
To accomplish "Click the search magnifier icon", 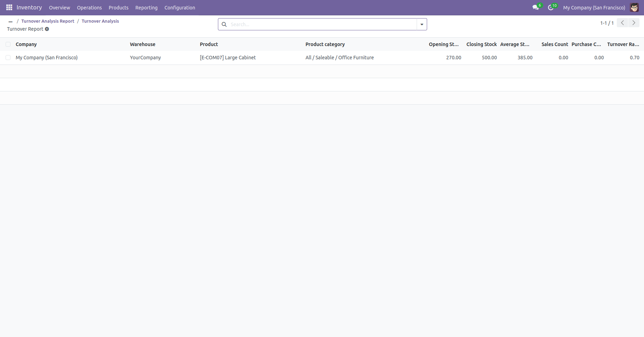I will (224, 24).
